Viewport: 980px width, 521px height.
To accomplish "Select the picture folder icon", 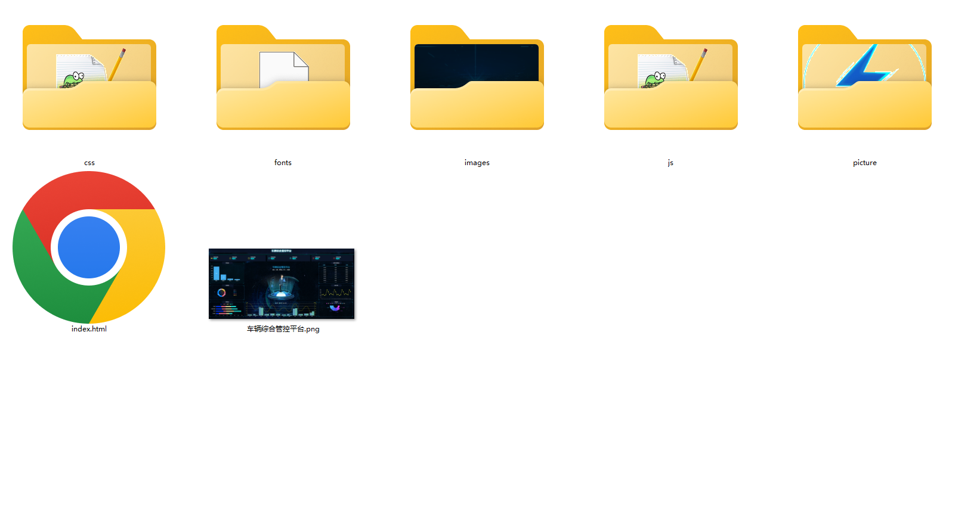I will tap(865, 77).
